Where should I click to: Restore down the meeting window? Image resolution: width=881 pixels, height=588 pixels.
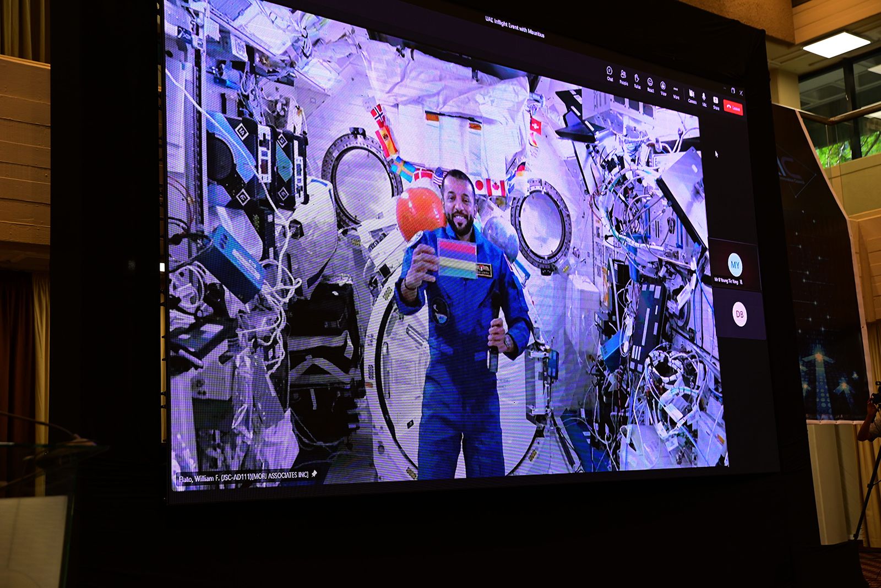pyautogui.click(x=733, y=90)
